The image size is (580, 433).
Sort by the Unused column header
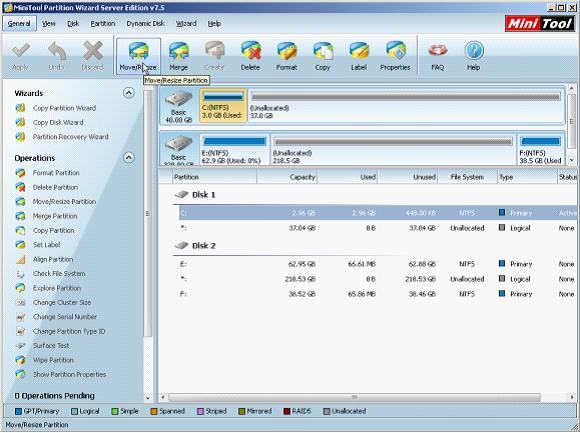click(x=408, y=177)
